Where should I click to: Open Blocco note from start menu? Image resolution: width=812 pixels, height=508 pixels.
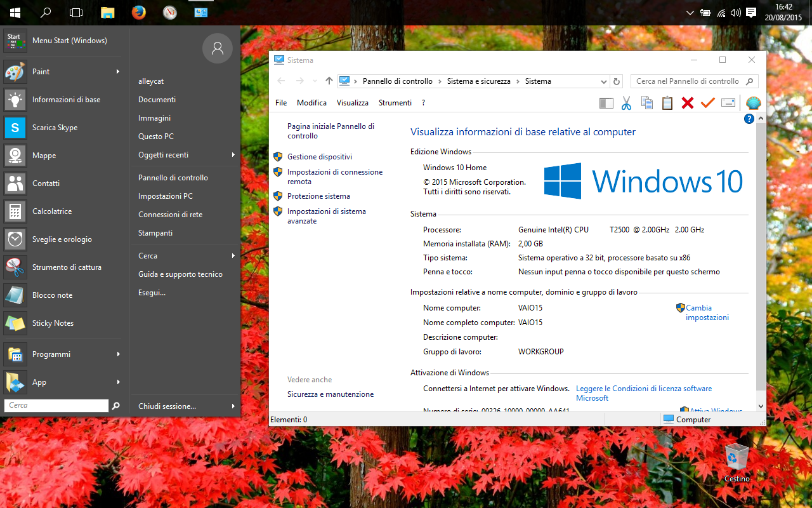(x=65, y=295)
